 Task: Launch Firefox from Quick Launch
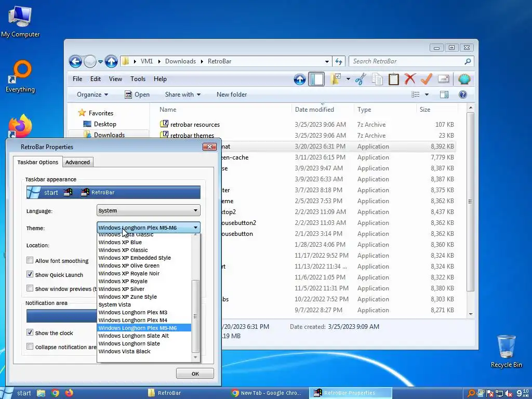[x=69, y=393]
